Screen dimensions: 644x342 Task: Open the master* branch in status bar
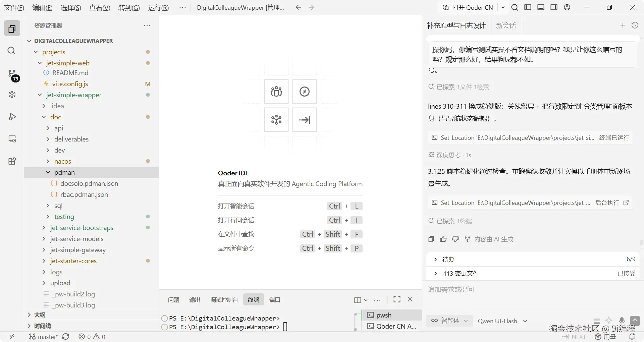[44, 337]
